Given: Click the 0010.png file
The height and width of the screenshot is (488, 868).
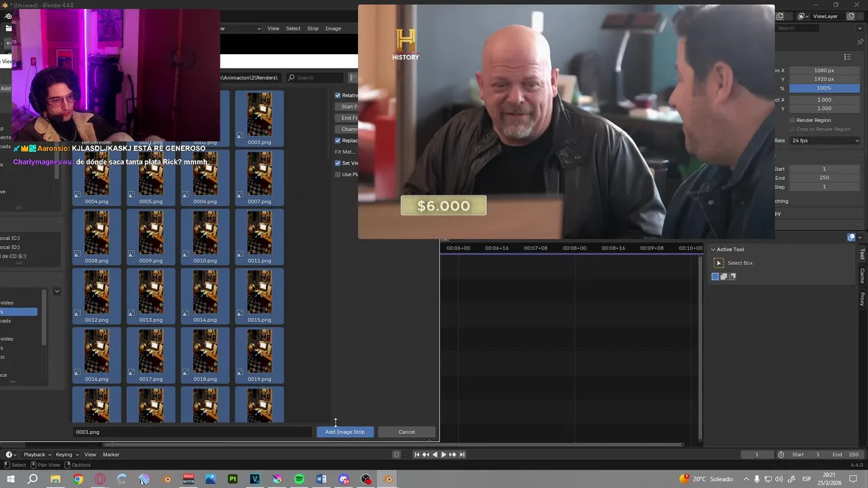Looking at the screenshot, I should coord(205,237).
